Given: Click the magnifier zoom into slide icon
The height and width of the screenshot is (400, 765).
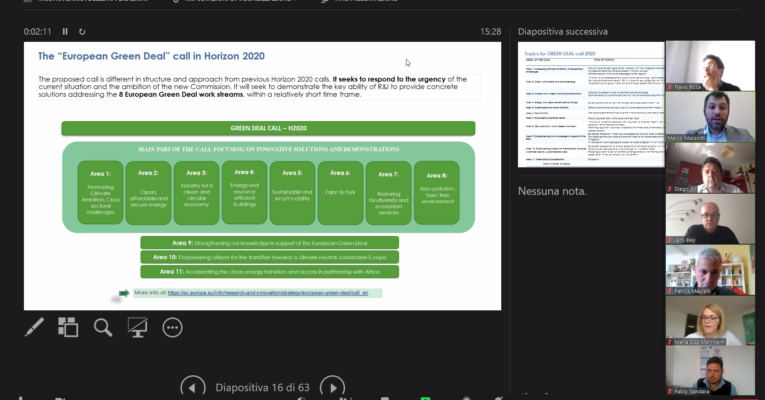Looking at the screenshot, I should click(103, 327).
